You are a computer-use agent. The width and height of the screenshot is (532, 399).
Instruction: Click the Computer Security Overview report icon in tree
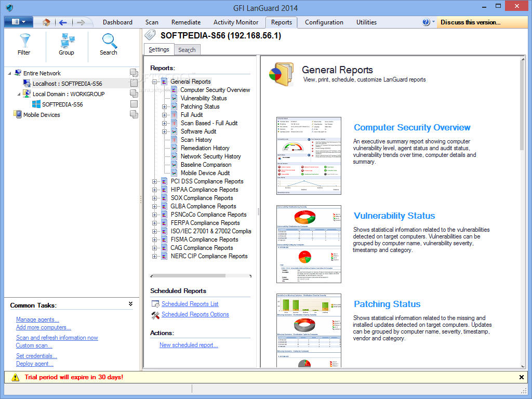coord(174,90)
